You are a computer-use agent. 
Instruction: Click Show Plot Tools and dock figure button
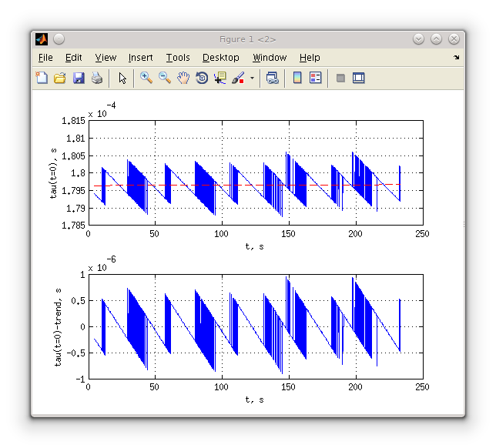point(358,78)
